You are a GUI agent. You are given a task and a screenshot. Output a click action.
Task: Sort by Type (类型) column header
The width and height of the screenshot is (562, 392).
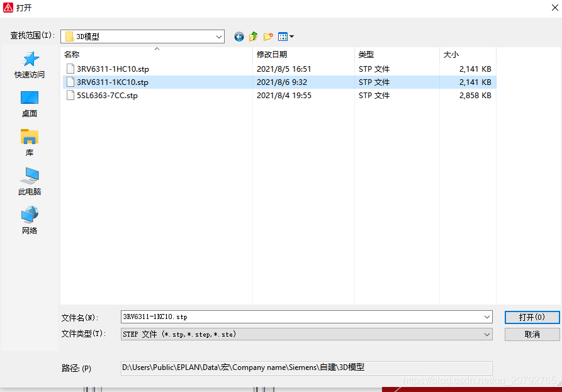pyautogui.click(x=366, y=55)
